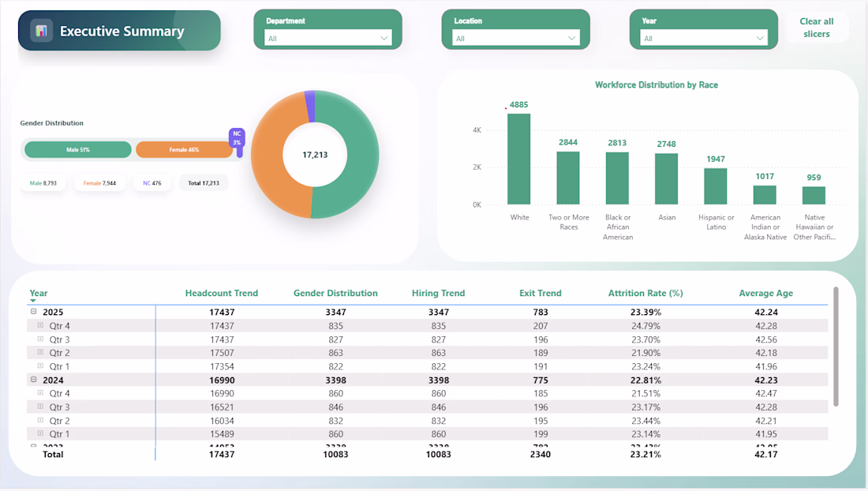Expand Qtr 4 under 2025
Image resolution: width=868 pixels, height=491 pixels.
pyautogui.click(x=40, y=325)
